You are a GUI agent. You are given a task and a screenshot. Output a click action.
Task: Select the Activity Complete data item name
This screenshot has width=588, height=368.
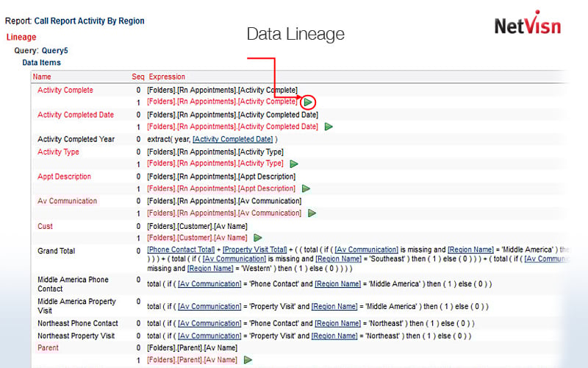(x=65, y=90)
